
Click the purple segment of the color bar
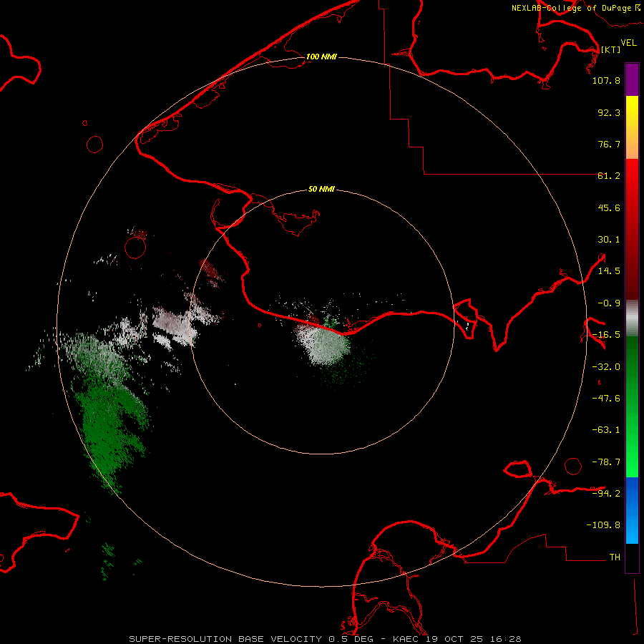tap(632, 80)
